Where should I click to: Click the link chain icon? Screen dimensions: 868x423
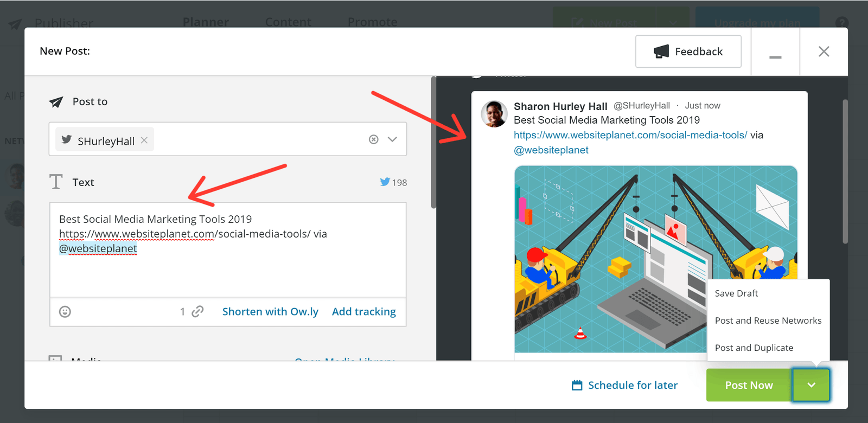tap(197, 311)
